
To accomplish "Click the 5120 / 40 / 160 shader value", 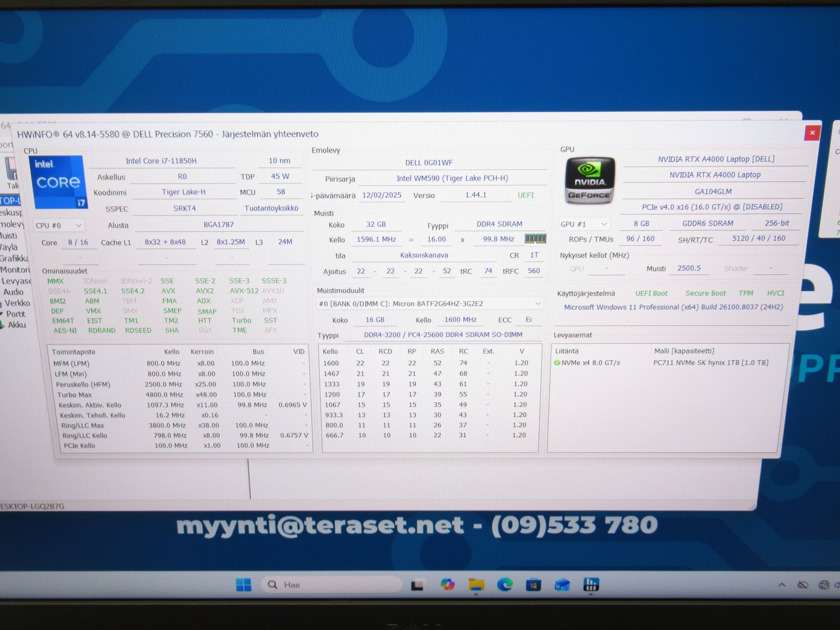I will pos(758,238).
